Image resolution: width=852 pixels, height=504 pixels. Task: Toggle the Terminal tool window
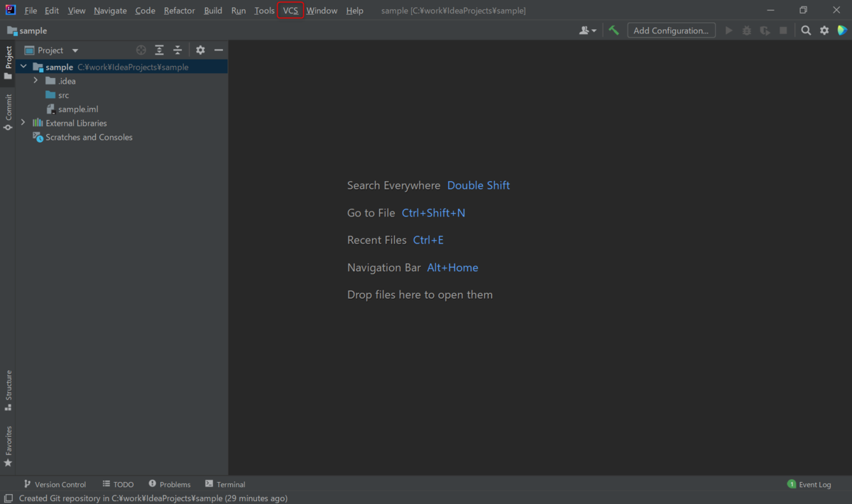(x=225, y=484)
